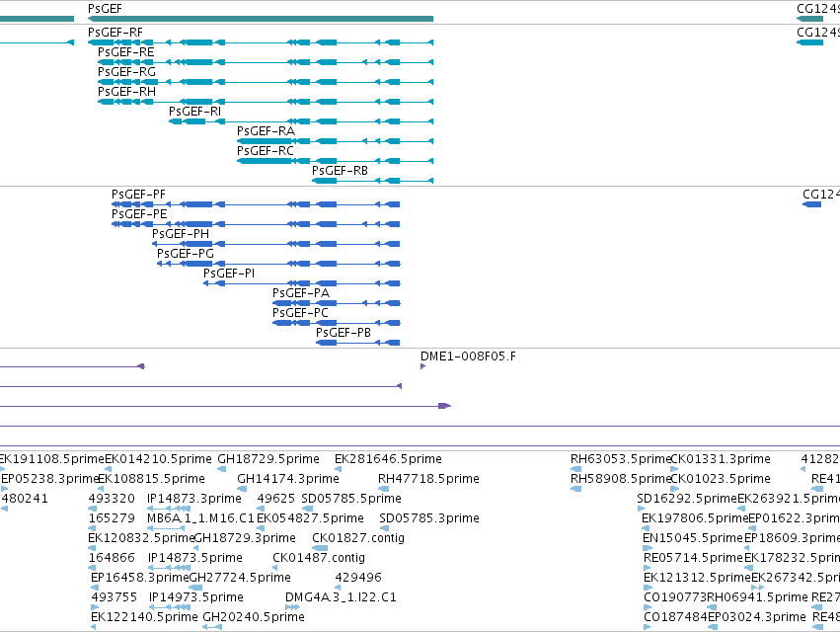Select CK01023.5prime EST label

click(721, 479)
